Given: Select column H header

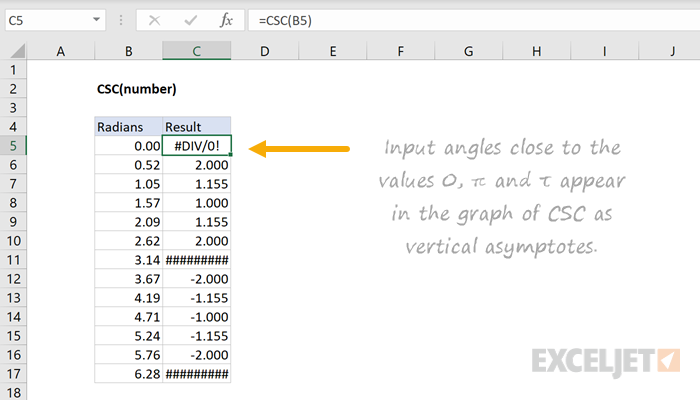Looking at the screenshot, I should pos(537,51).
